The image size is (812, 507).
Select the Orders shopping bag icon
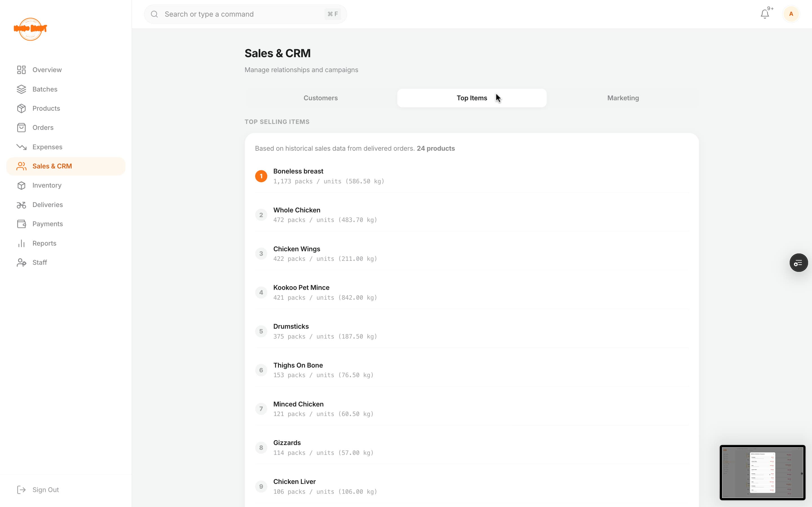(x=21, y=127)
